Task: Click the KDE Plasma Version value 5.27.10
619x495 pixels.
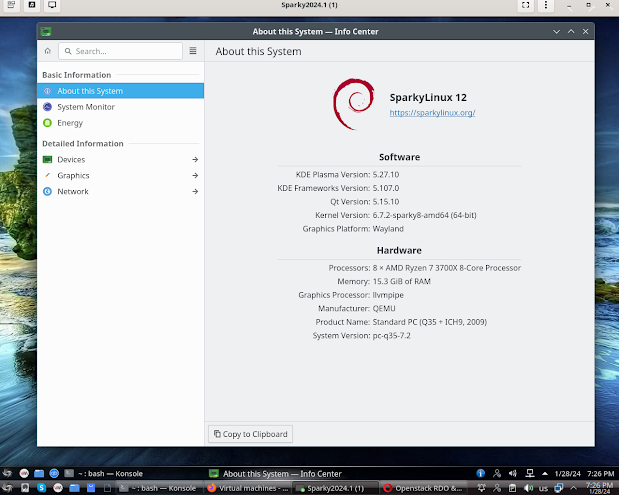Action: pos(386,174)
